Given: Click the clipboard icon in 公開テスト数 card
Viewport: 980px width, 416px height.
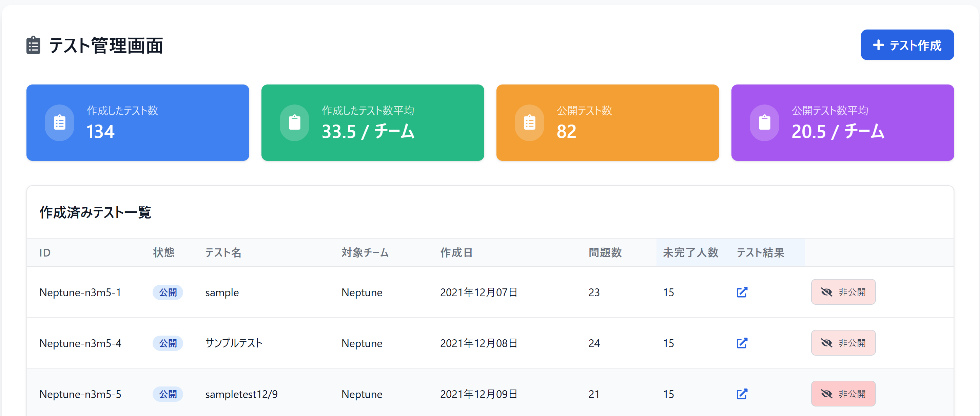Looking at the screenshot, I should click(x=530, y=122).
